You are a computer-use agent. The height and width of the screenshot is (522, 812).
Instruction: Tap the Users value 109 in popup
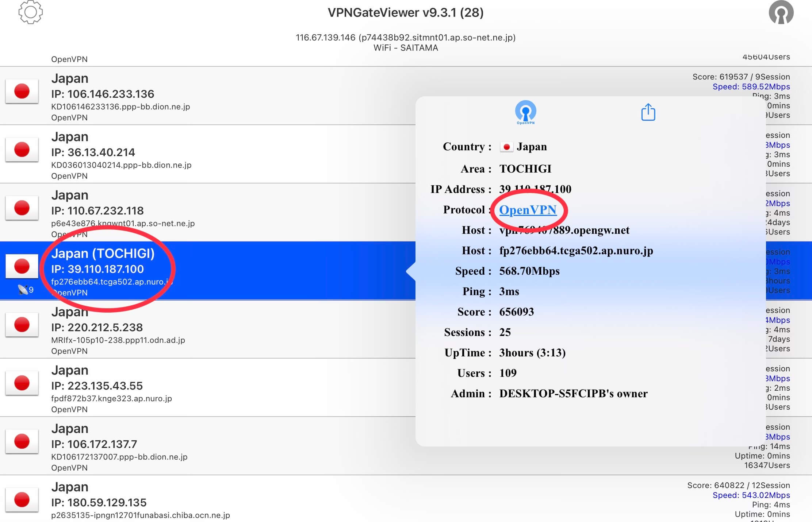click(x=508, y=373)
